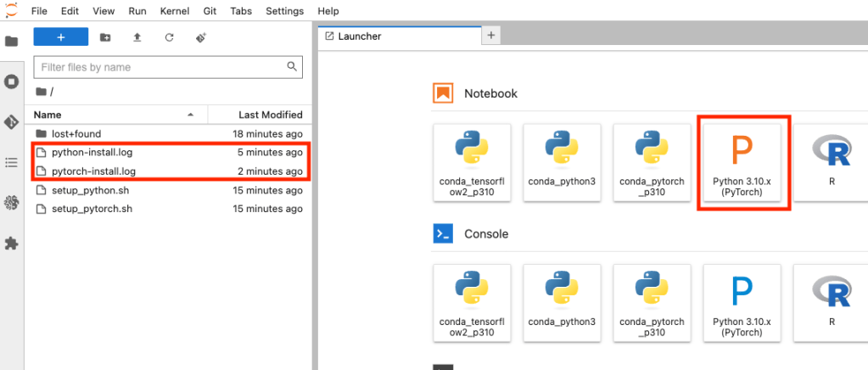Click the Upload Files icon

point(137,37)
